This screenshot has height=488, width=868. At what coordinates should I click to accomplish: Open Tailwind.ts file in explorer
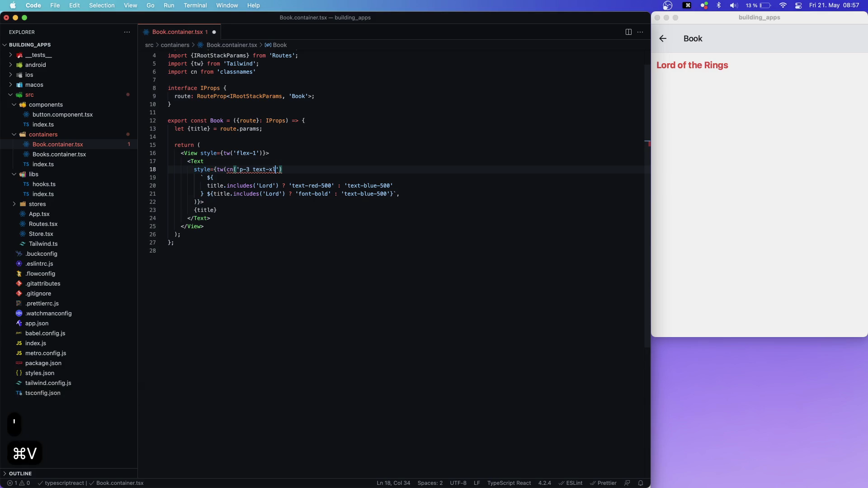tap(43, 244)
